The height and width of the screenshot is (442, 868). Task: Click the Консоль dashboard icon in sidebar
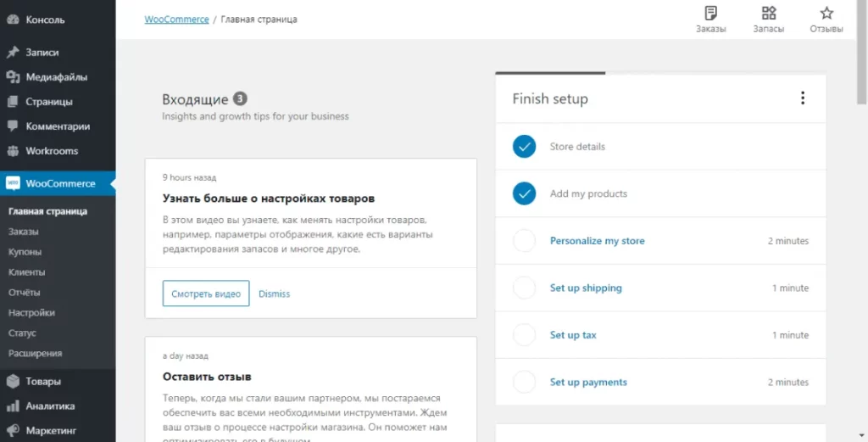pos(13,20)
